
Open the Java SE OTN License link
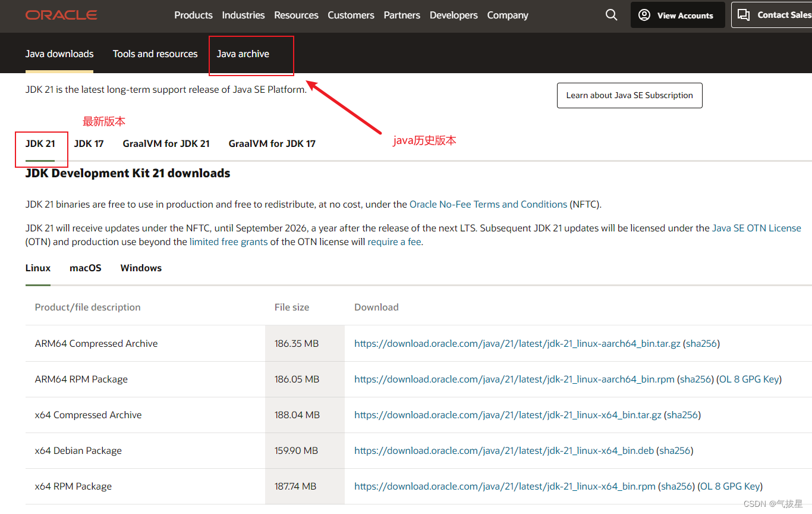pos(757,228)
